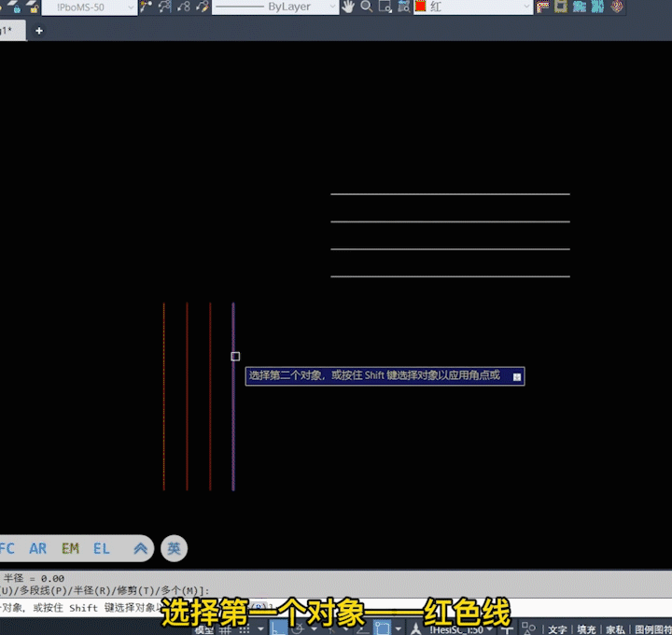Toggle grid display in status bar
The height and width of the screenshot is (635, 672).
click(x=226, y=629)
